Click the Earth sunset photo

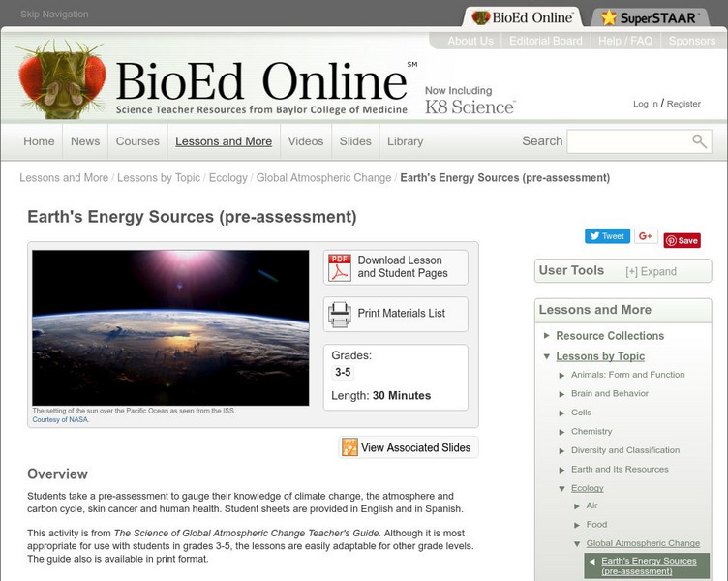pos(170,328)
